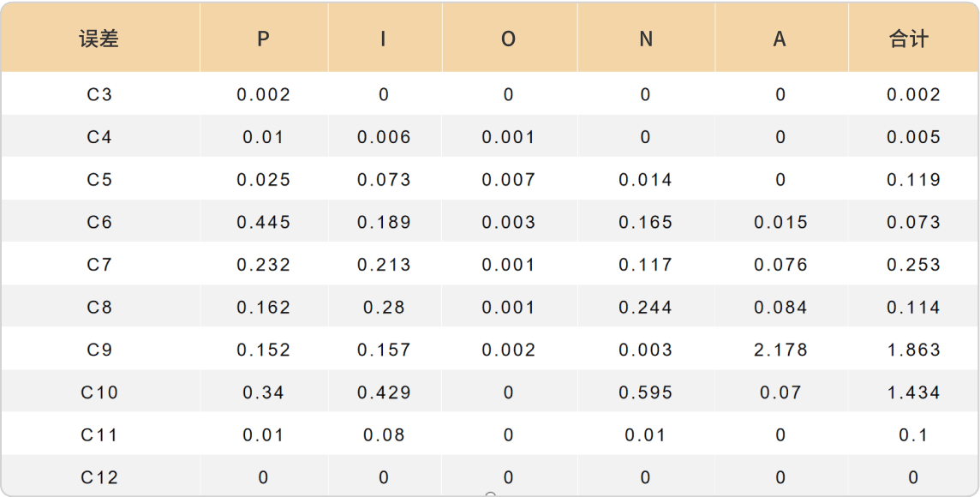Click row label C6
Screen dimensions: 980x497
[x=99, y=222]
